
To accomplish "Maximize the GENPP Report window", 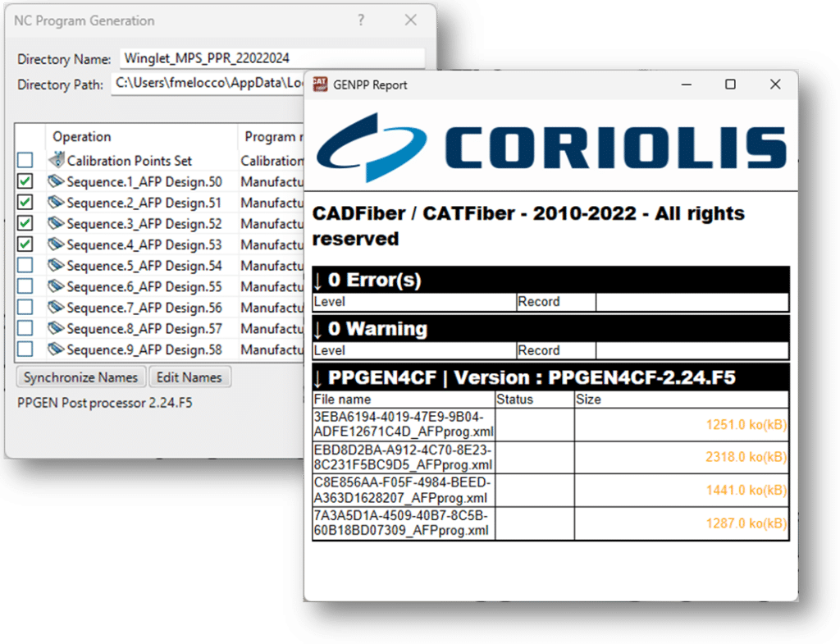I will [730, 84].
